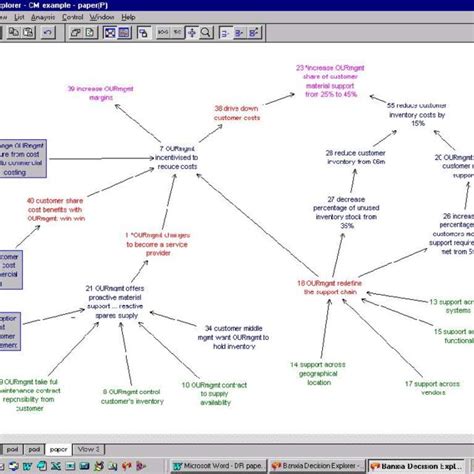Select concept 18 OURmgmt redefine the support chain

click(x=330, y=287)
